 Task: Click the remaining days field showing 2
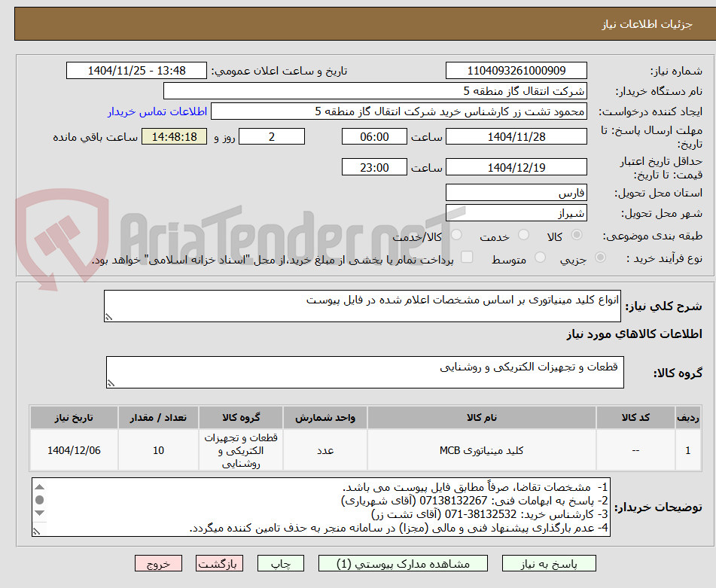tap(272, 136)
